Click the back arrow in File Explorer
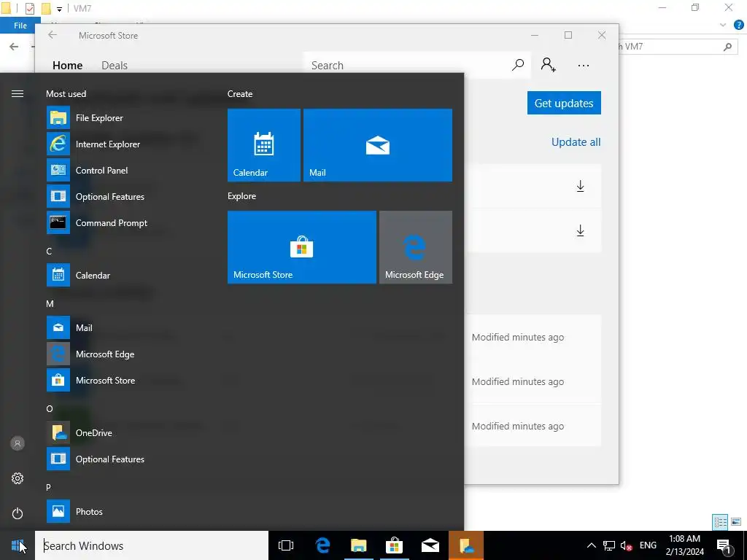This screenshot has height=560, width=747. tap(14, 46)
